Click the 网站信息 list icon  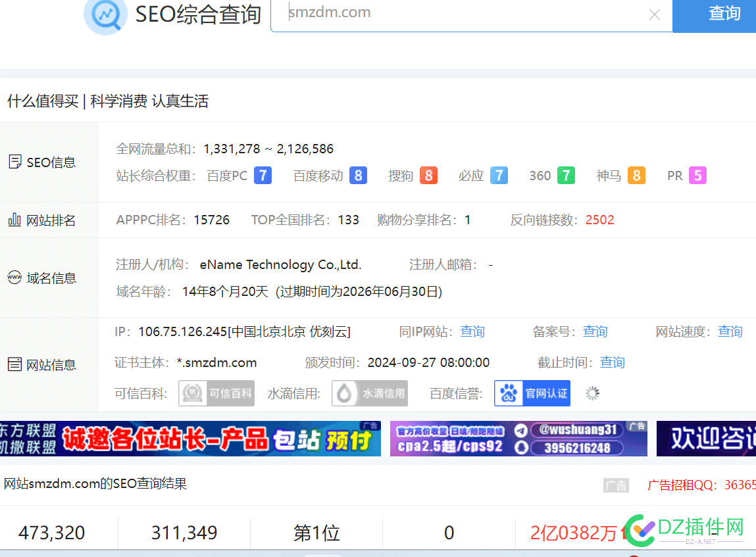point(15,364)
